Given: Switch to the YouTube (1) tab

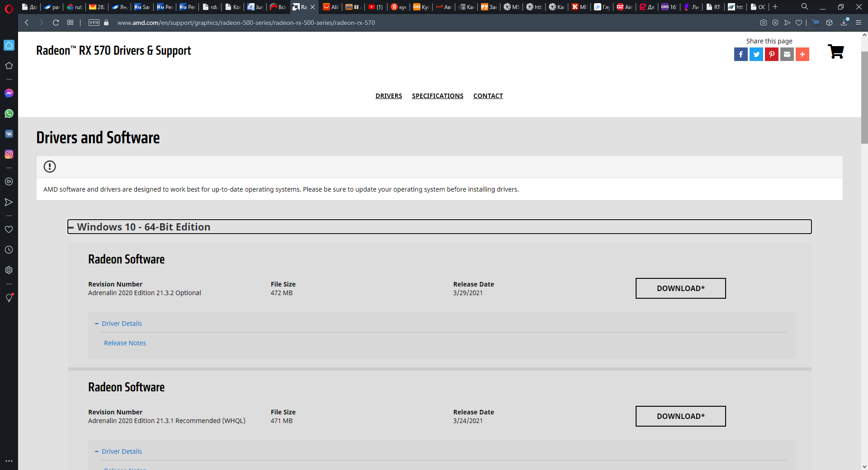Looking at the screenshot, I should (376, 7).
